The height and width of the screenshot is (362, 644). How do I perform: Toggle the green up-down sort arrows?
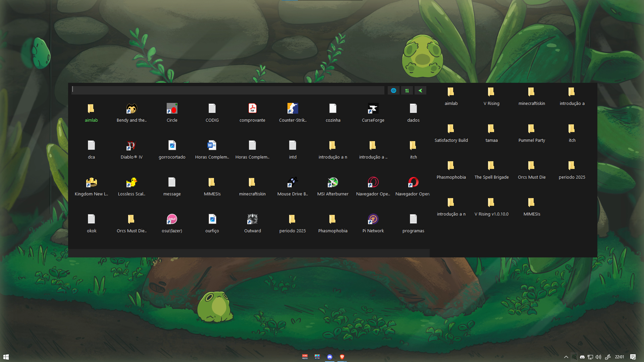click(x=407, y=90)
